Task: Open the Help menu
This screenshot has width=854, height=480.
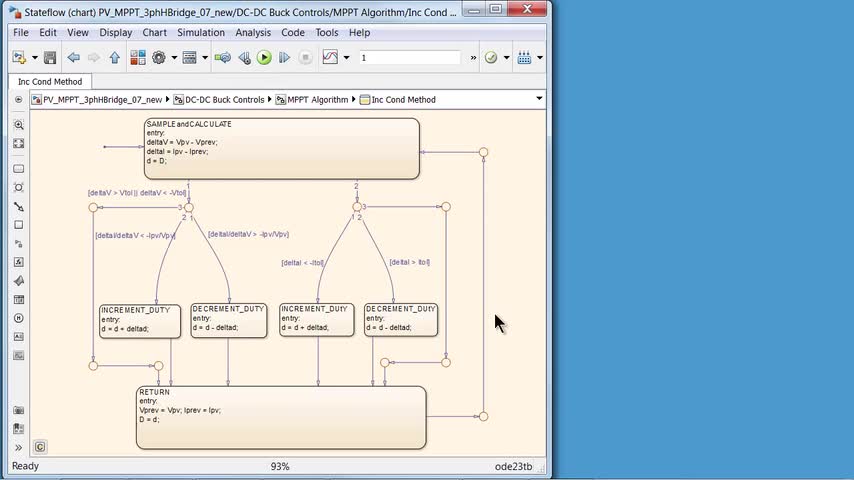Action: 359,33
